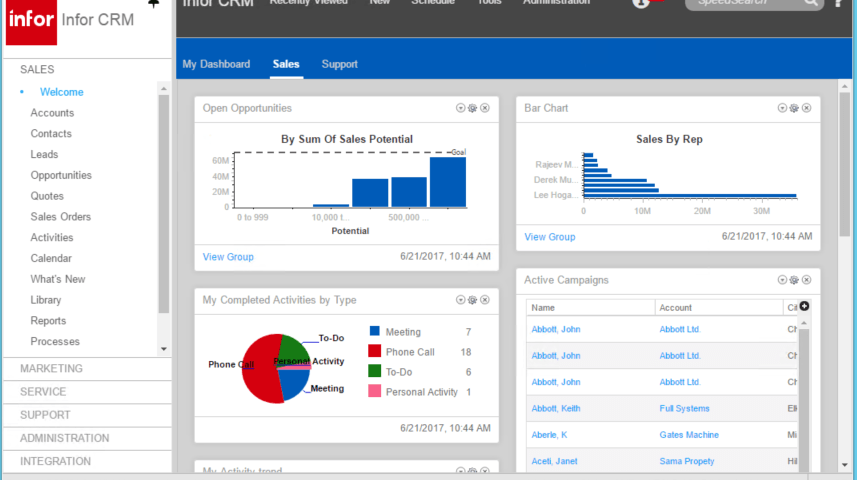Open Leads from the sidebar
The image size is (857, 480).
click(x=44, y=154)
